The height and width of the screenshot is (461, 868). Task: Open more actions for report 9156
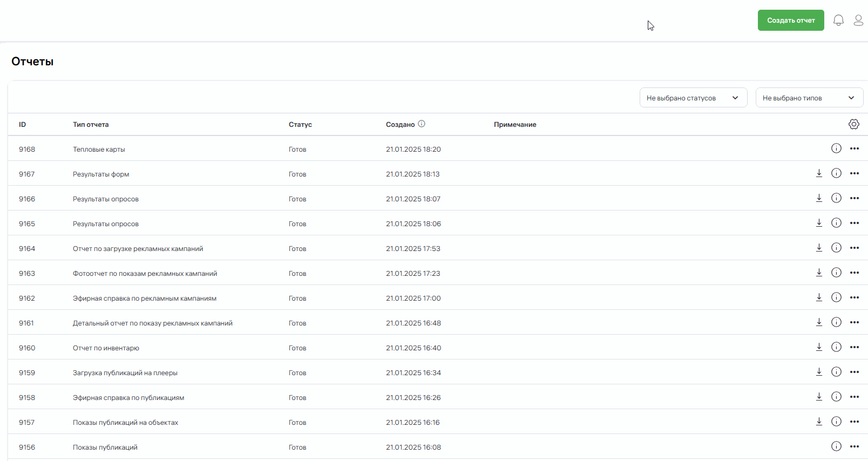click(x=854, y=446)
